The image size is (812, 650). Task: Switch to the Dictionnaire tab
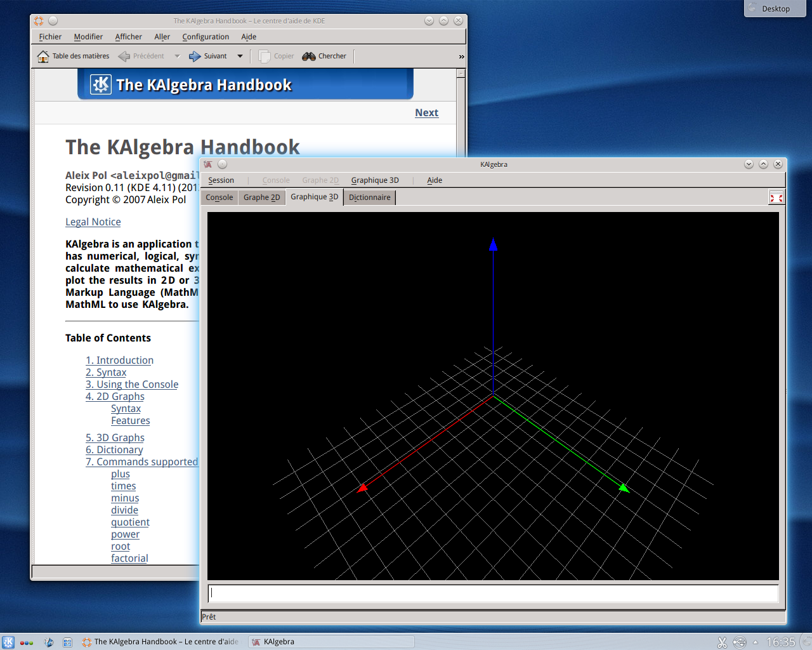point(370,197)
